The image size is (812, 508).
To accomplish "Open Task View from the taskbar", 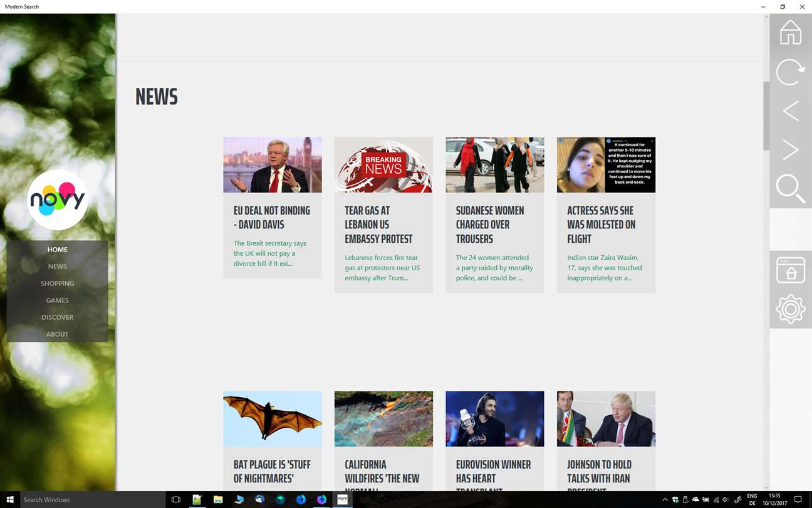I will 176,500.
